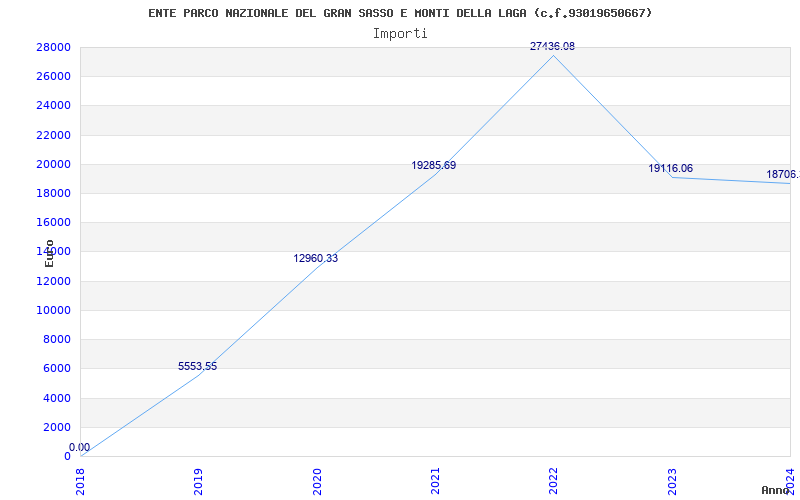800x500 pixels.
Task: Click the 2023 x-axis year label
Action: point(672,482)
